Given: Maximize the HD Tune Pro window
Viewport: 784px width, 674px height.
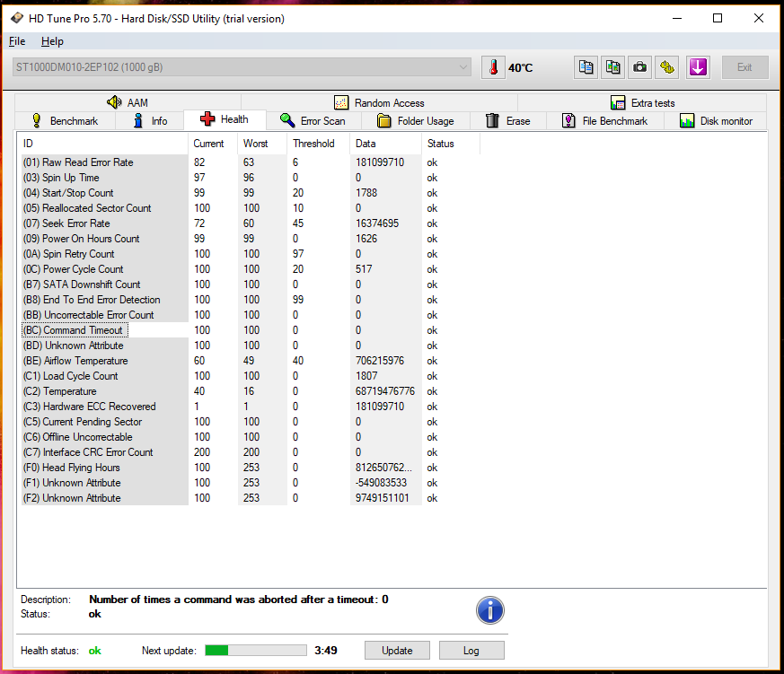Looking at the screenshot, I should click(x=718, y=19).
